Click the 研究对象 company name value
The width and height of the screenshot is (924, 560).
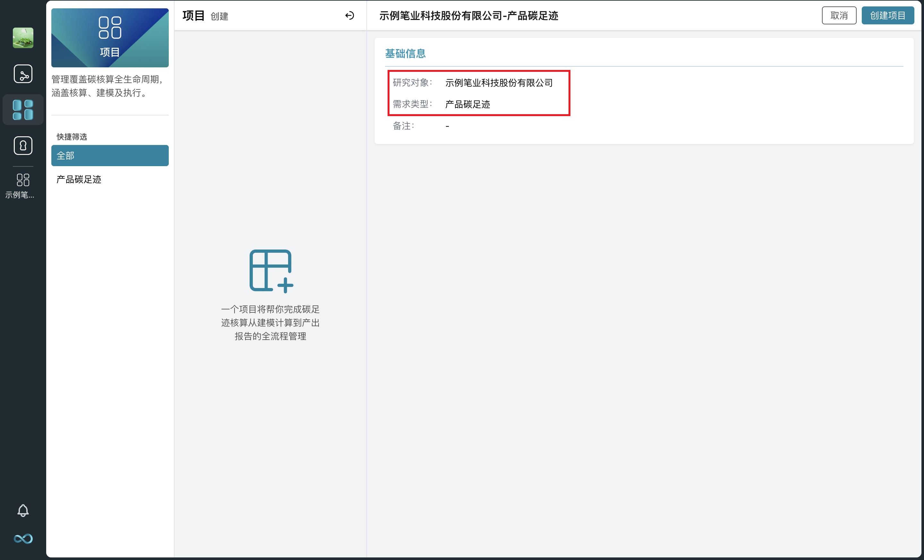coord(499,83)
